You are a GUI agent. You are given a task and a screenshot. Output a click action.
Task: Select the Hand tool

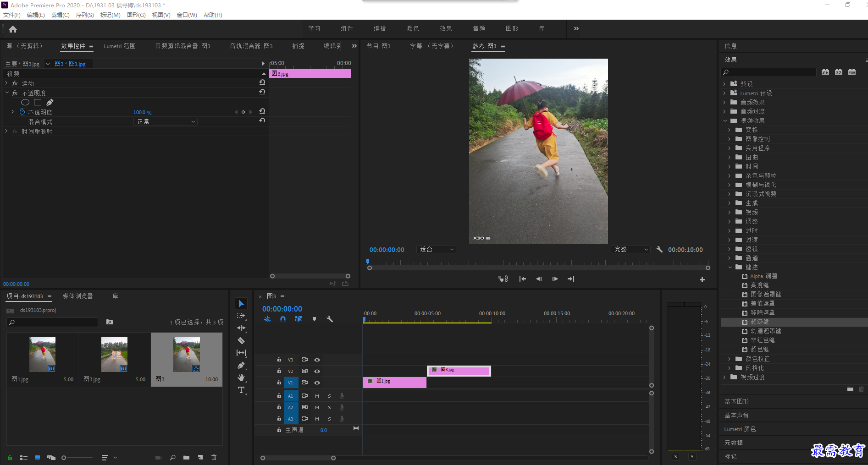[x=241, y=377]
